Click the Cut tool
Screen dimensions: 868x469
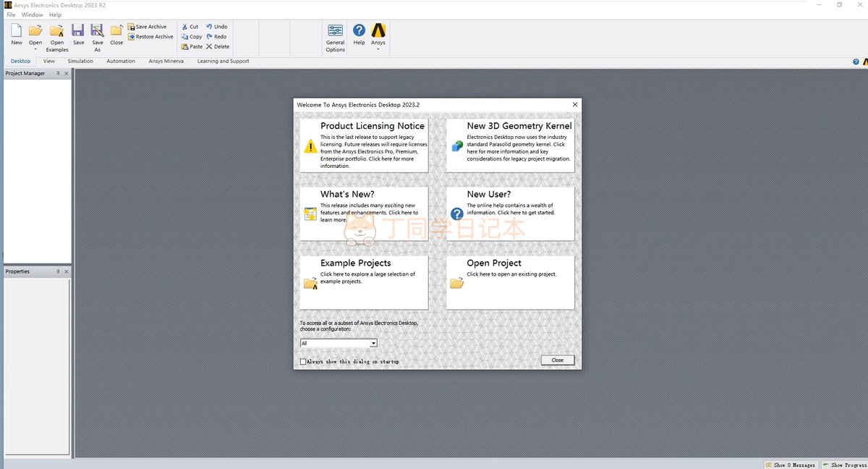pyautogui.click(x=190, y=27)
